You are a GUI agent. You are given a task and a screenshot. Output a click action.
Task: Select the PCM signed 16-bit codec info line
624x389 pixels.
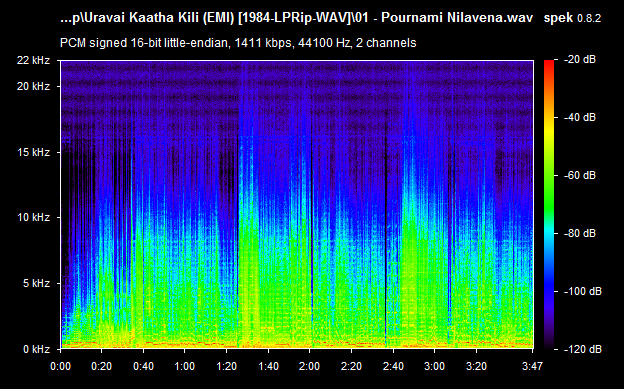238,43
